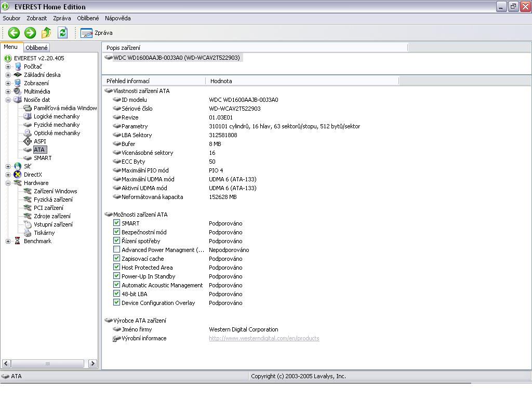
Task: Toggle the 48-bit LBA checkbox
Action: click(117, 294)
